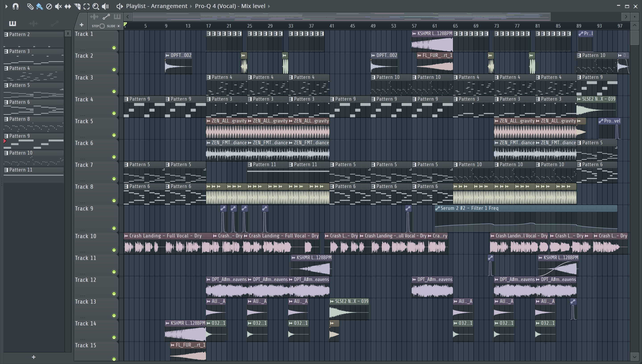Focus pattern clips using piano-keys icon
642x364 pixels.
(x=117, y=17)
